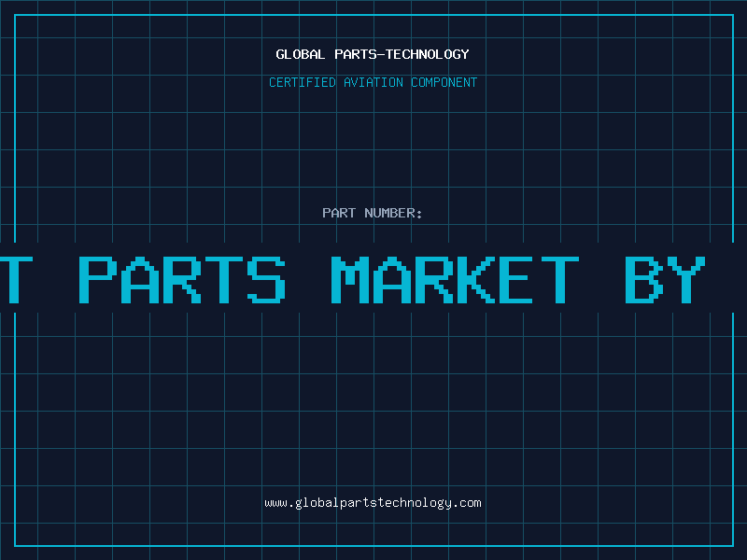747x560 pixels.
Task: Click the PART NUMBER: label
Action: (373, 213)
